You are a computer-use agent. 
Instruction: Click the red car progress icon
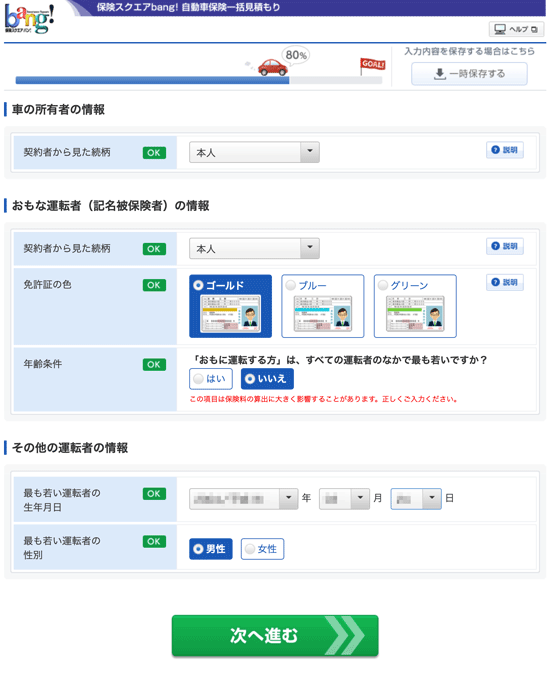click(272, 67)
